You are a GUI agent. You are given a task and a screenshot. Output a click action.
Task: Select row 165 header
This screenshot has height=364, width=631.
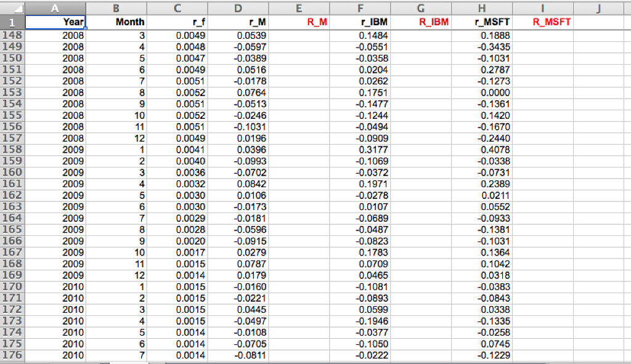point(12,230)
